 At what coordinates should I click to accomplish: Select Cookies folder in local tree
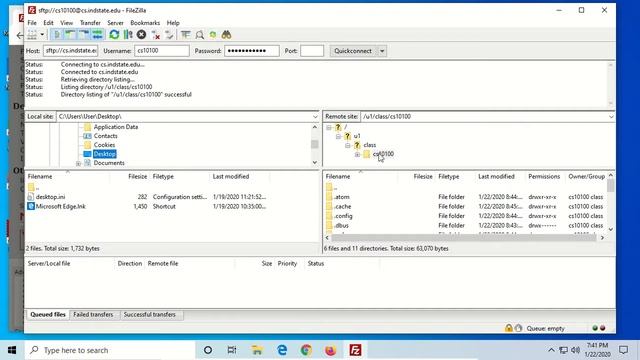[104, 145]
